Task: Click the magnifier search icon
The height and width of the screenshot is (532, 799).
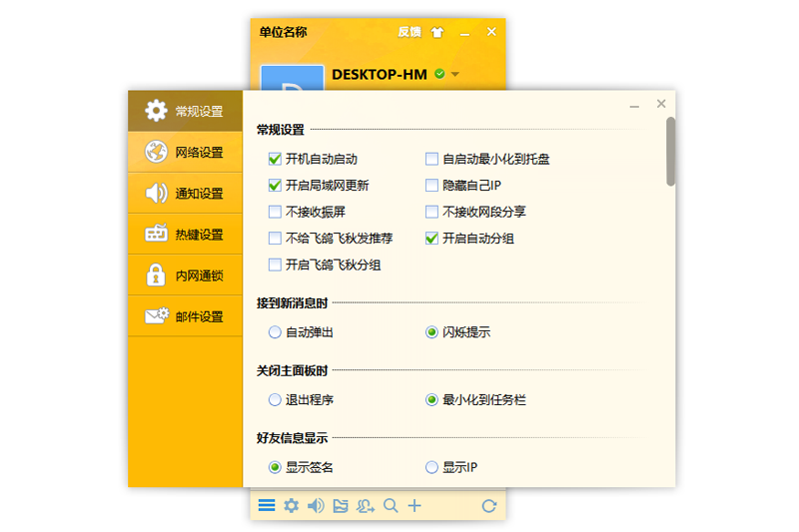Action: (391, 506)
